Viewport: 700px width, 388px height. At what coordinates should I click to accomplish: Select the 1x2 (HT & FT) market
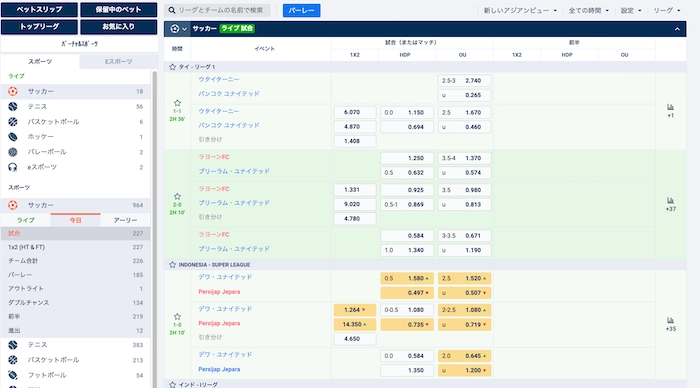[x=75, y=247]
